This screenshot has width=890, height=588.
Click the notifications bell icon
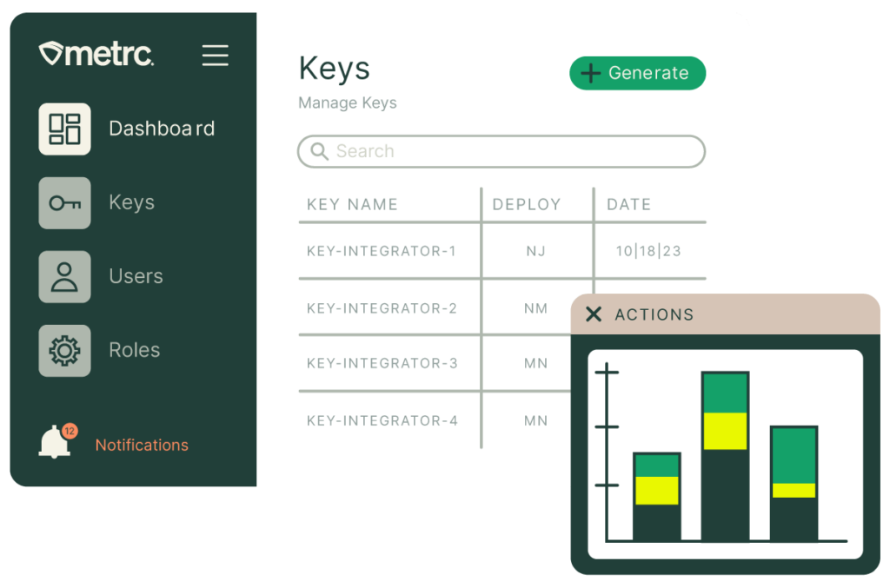point(55,442)
